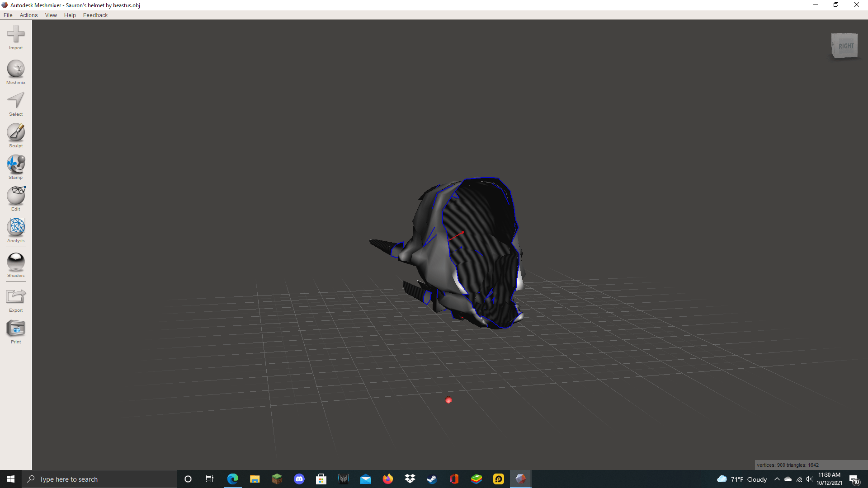
Task: Run Analysis on the mesh
Action: tap(15, 230)
